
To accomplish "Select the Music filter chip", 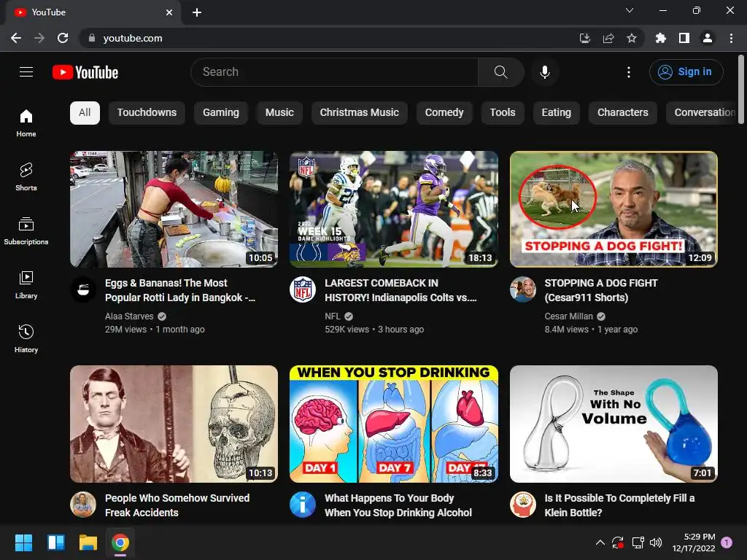I will pyautogui.click(x=279, y=113).
